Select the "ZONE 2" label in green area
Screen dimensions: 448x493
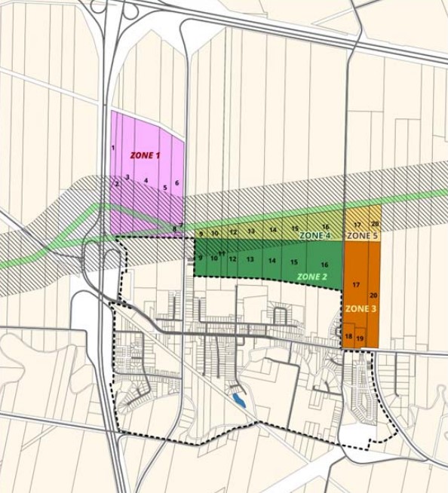312,277
